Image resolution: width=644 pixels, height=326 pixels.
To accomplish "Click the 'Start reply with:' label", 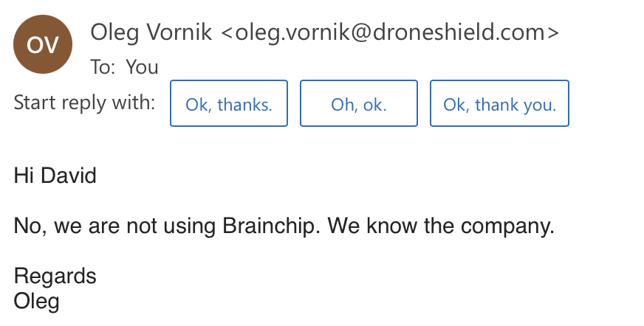I will [84, 103].
